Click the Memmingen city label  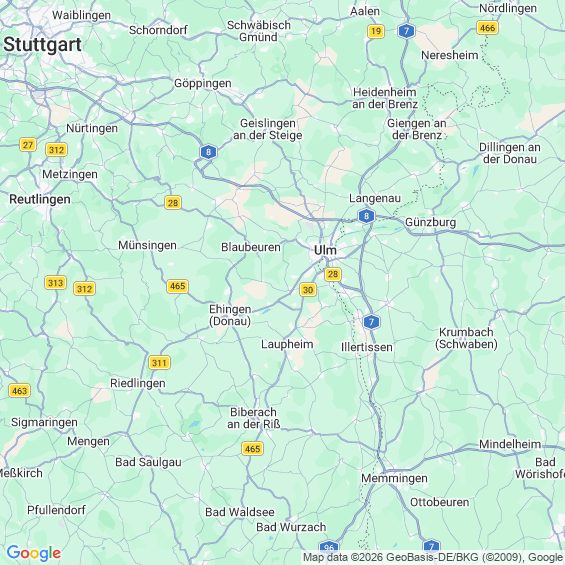pos(394,479)
